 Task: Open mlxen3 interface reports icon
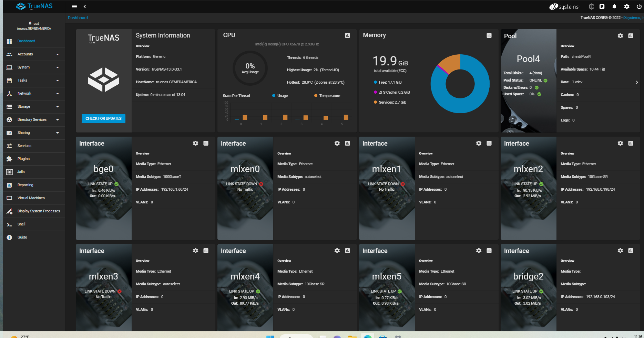(206, 251)
